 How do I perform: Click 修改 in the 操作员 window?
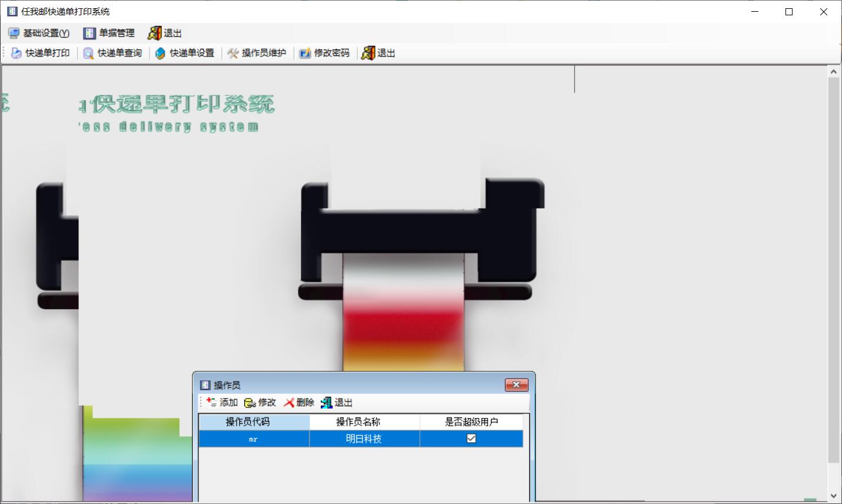pyautogui.click(x=260, y=402)
